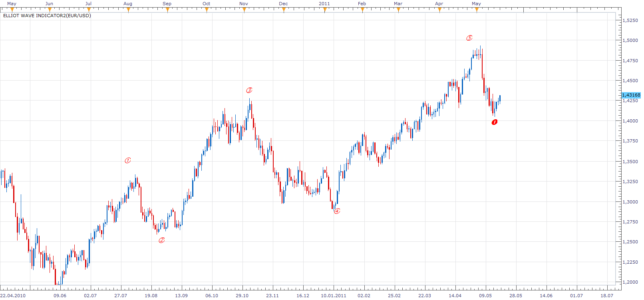Click the 1,3250 price axis label
The image size is (644, 300).
tap(630, 182)
